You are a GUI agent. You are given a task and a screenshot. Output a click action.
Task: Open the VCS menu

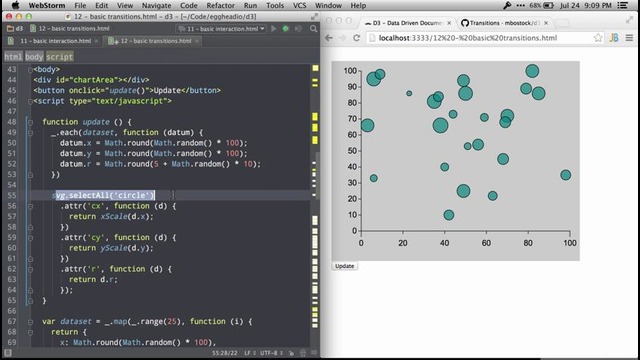click(300, 5)
